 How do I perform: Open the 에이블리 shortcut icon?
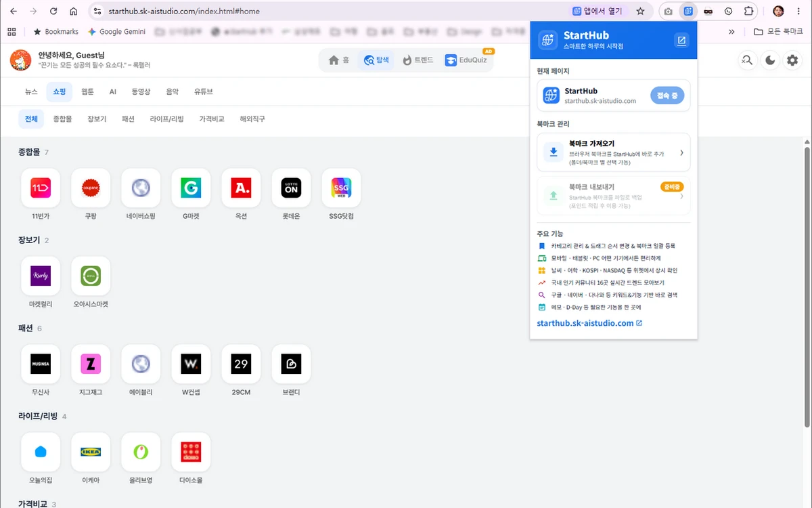pyautogui.click(x=141, y=364)
